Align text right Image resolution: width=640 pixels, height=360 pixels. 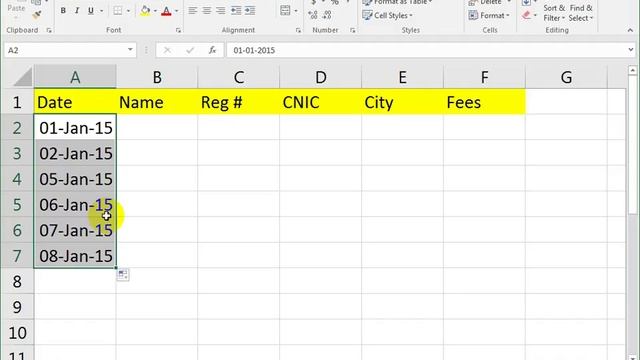tap(220, 11)
